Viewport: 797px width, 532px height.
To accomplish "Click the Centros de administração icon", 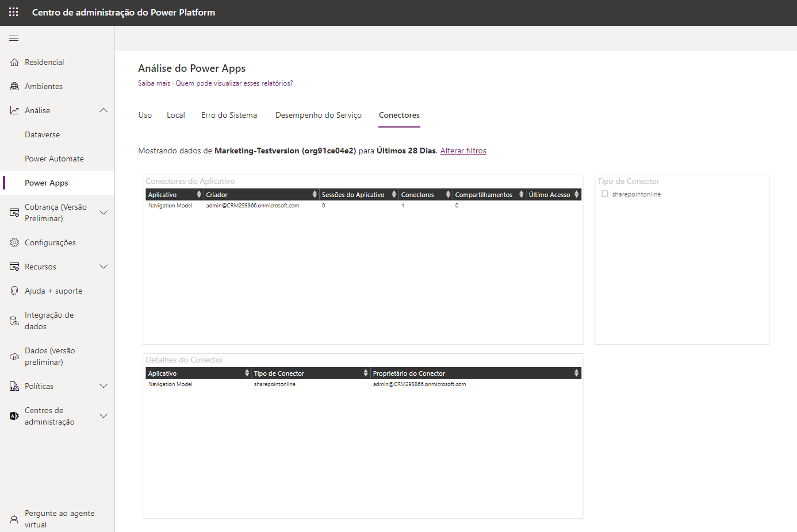I will coord(14,416).
